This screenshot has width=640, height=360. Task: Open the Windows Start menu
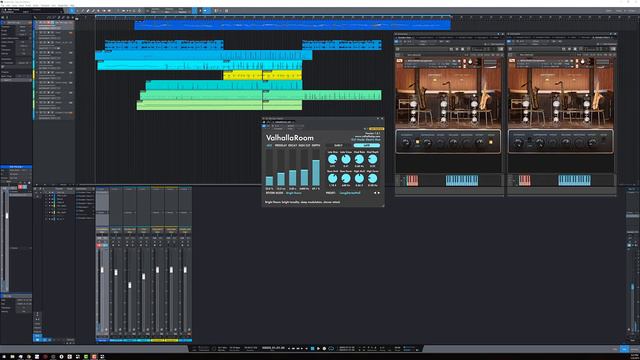(x=4, y=357)
